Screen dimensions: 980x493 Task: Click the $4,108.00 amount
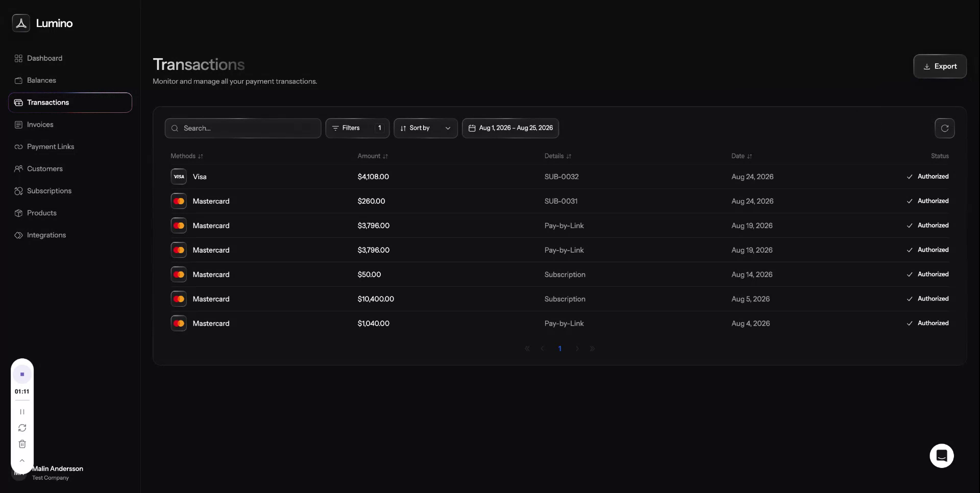pyautogui.click(x=373, y=177)
